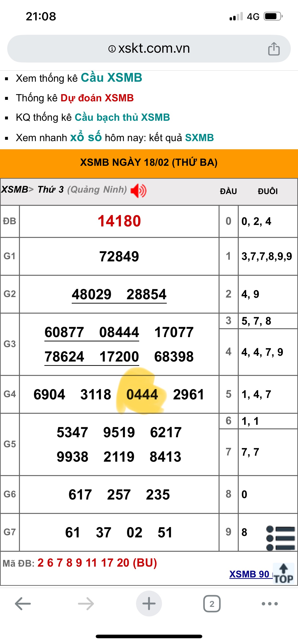Open the Dự đoán XSMB link
The height and width of the screenshot is (644, 298).
pos(97,98)
